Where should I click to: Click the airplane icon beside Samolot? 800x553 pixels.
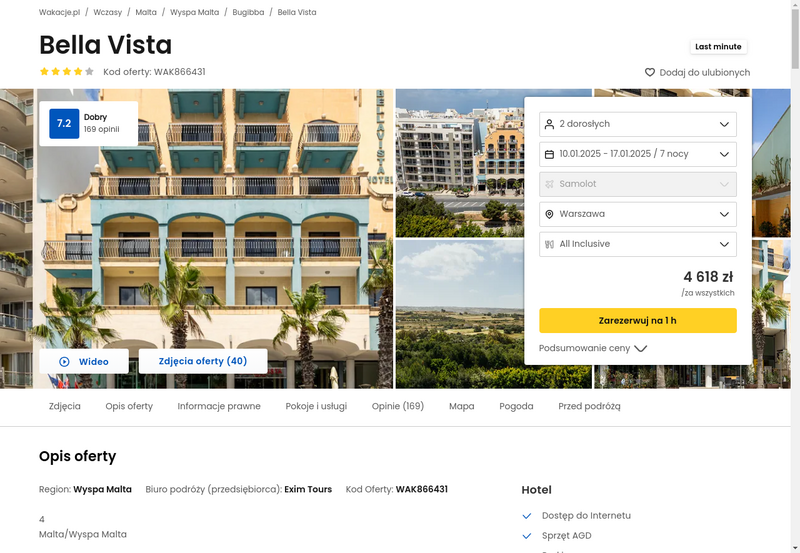549,184
